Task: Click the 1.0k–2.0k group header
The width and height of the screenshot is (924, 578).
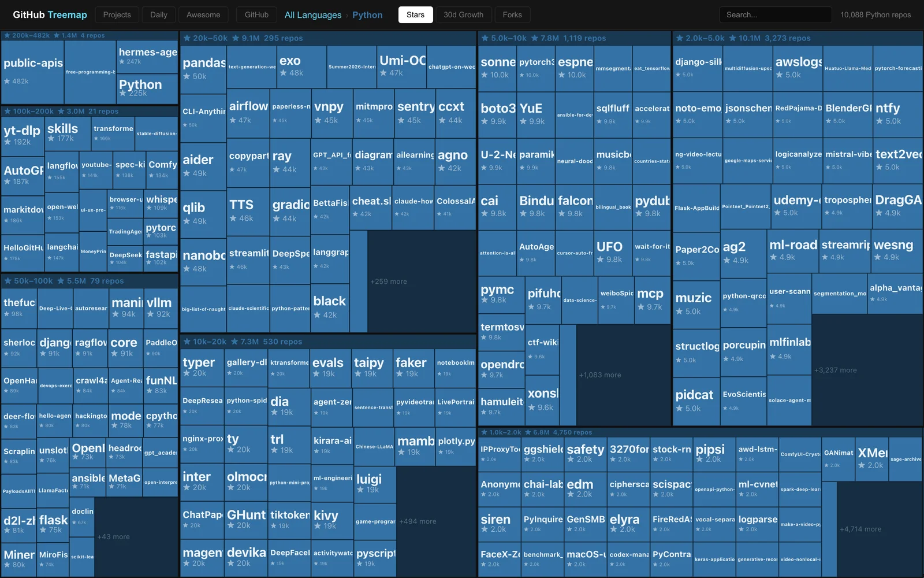Action: click(701, 432)
